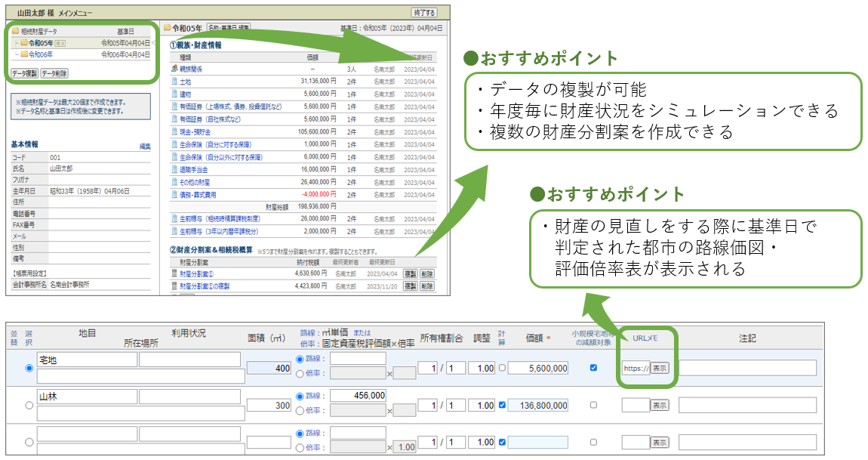Click the データ複製 button

point(24,73)
